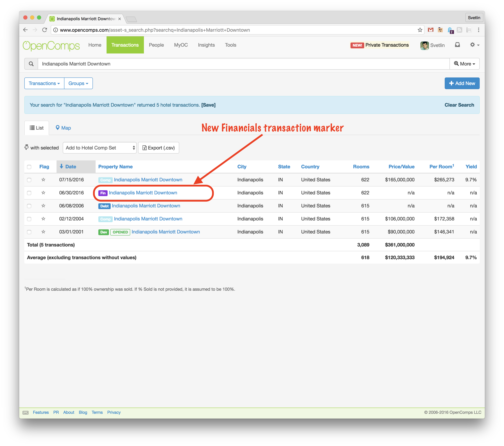The image size is (504, 446).
Task: Open Private Transactions link
Action: point(387,45)
